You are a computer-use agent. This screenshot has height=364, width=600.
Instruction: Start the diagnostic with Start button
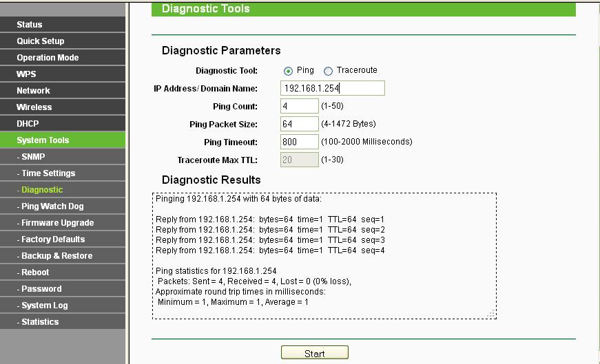[x=315, y=353]
